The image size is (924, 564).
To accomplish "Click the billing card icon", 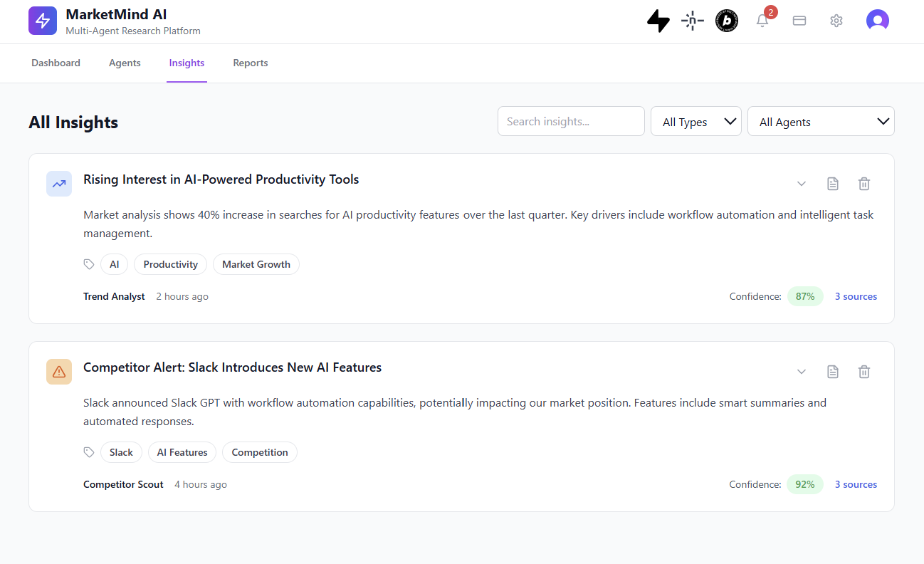I will [x=799, y=21].
